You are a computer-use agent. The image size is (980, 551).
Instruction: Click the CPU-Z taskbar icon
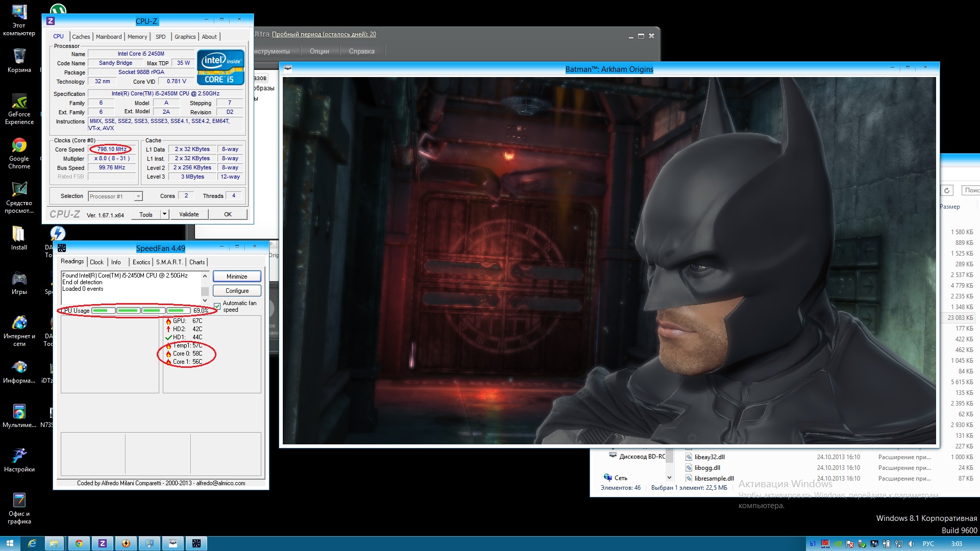click(x=102, y=543)
